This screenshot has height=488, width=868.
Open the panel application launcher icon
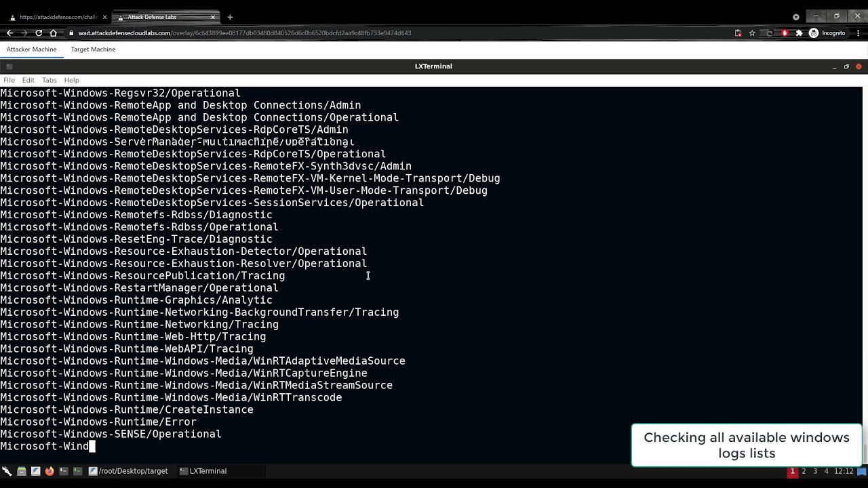click(x=7, y=471)
